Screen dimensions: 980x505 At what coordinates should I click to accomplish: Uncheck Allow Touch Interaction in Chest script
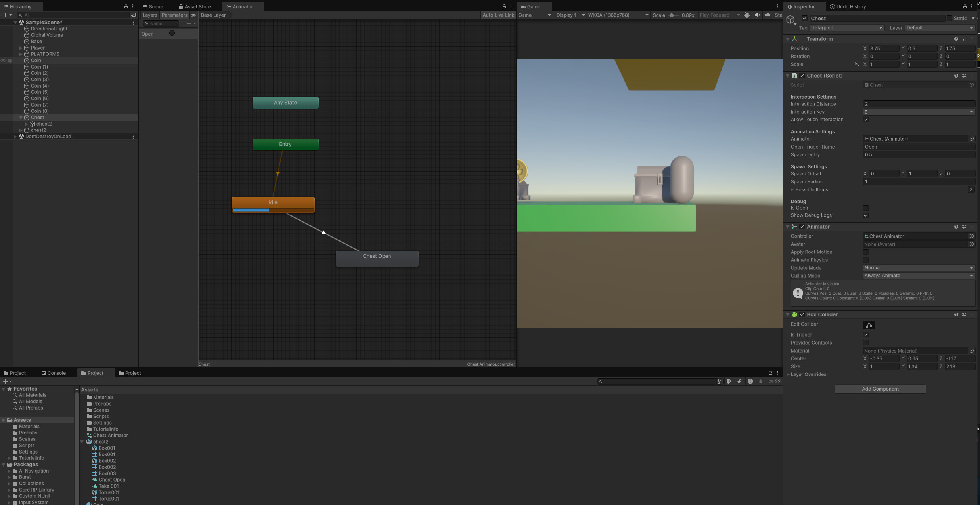(866, 120)
